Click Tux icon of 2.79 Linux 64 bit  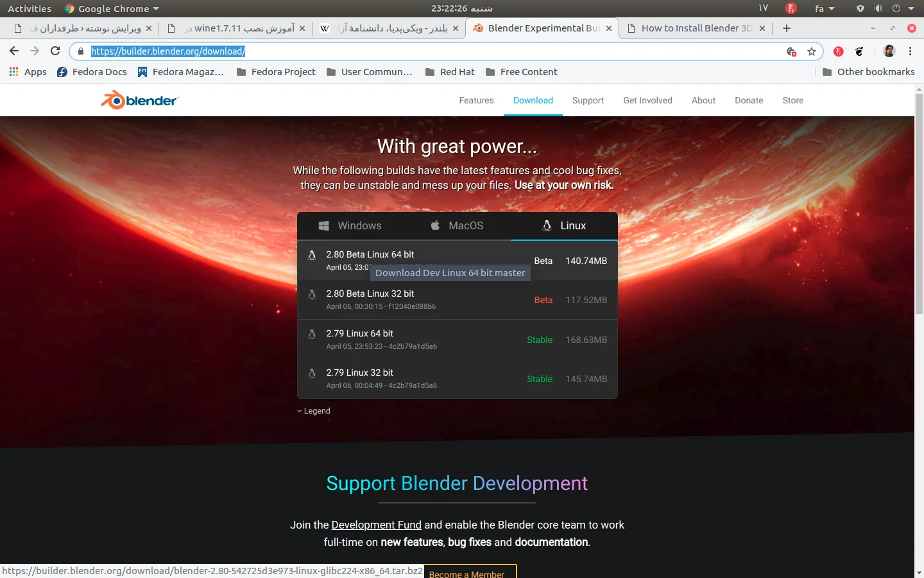tap(312, 334)
